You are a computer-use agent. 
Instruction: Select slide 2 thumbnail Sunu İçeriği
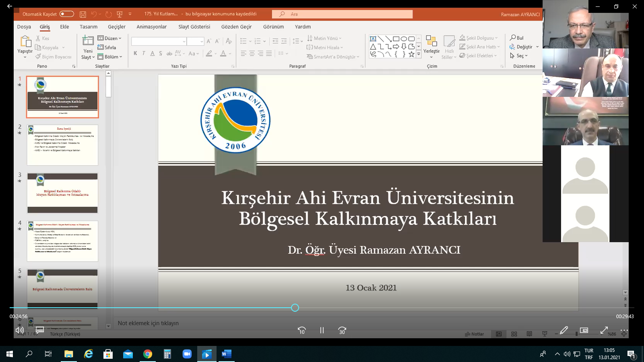62,145
